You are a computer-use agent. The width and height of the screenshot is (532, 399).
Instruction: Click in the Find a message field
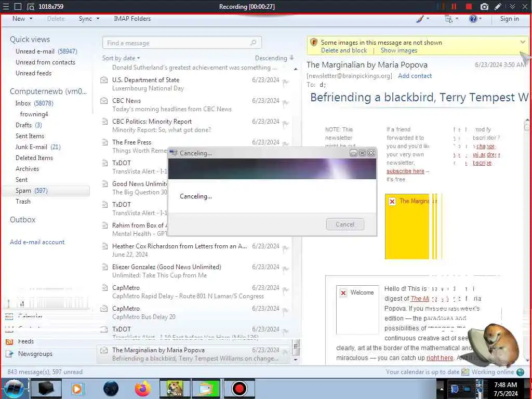point(182,43)
